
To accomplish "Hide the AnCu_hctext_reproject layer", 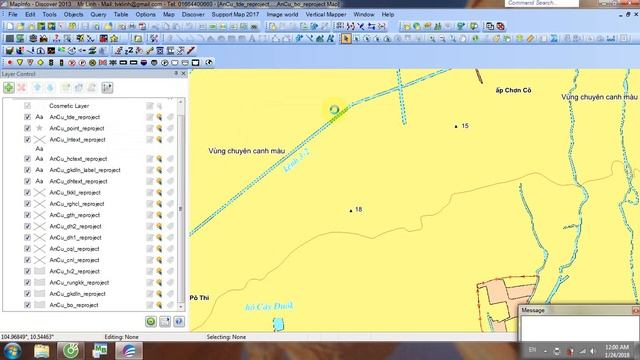I will click(27, 159).
